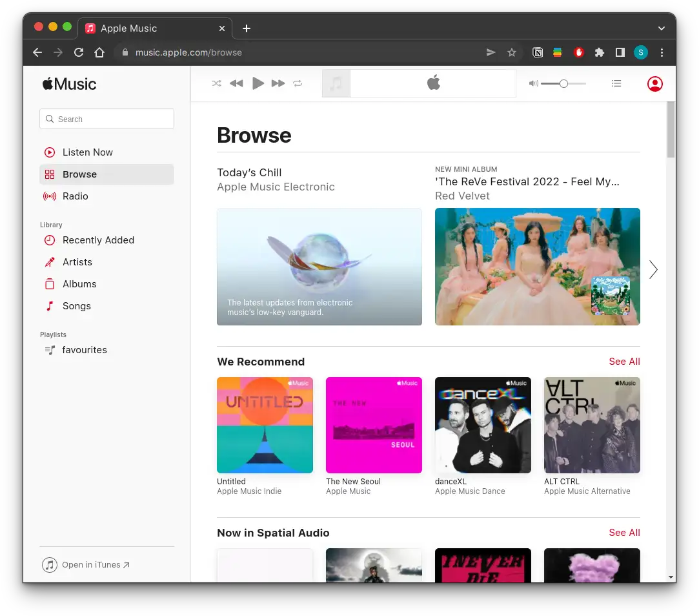The height and width of the screenshot is (616, 699).
Task: Click the red hand blocker extension icon
Action: pos(579,52)
